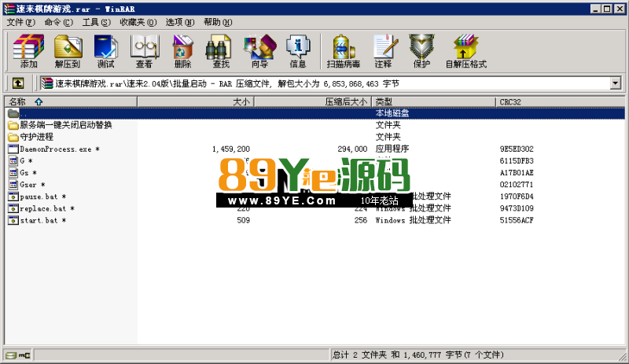Minimize the WinRAR window

tap(596, 9)
